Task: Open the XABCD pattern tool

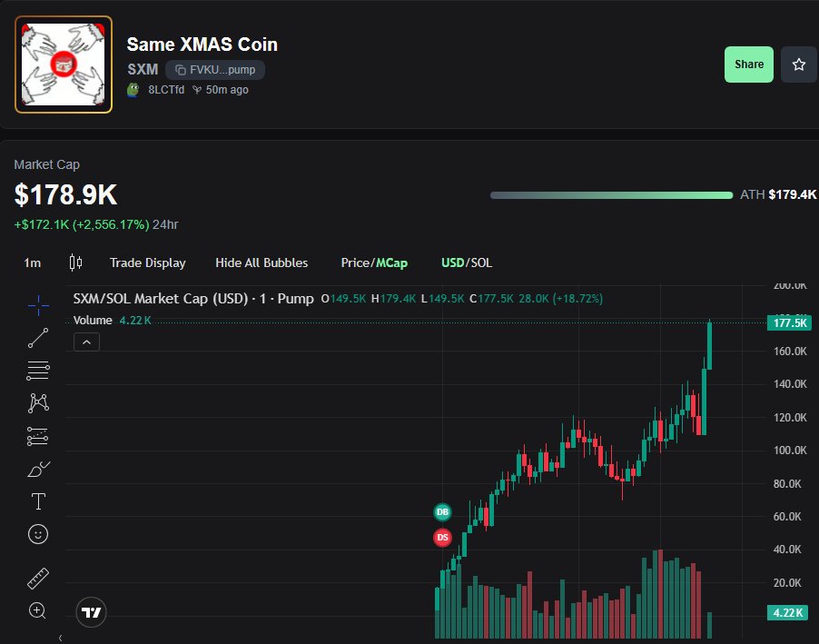Action: tap(37, 402)
